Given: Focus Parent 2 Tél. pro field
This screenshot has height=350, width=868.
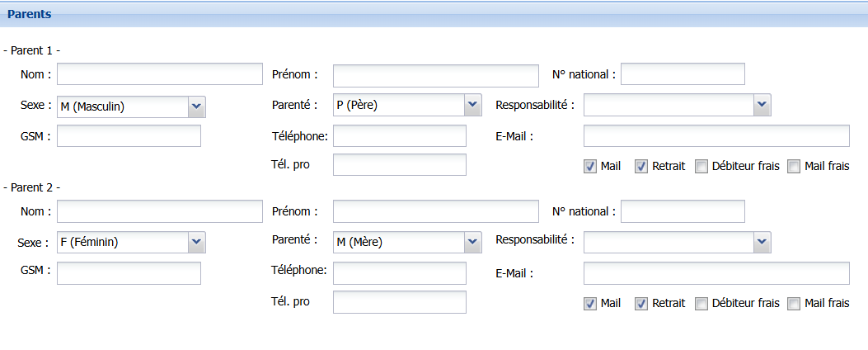Looking at the screenshot, I should pyautogui.click(x=400, y=302).
